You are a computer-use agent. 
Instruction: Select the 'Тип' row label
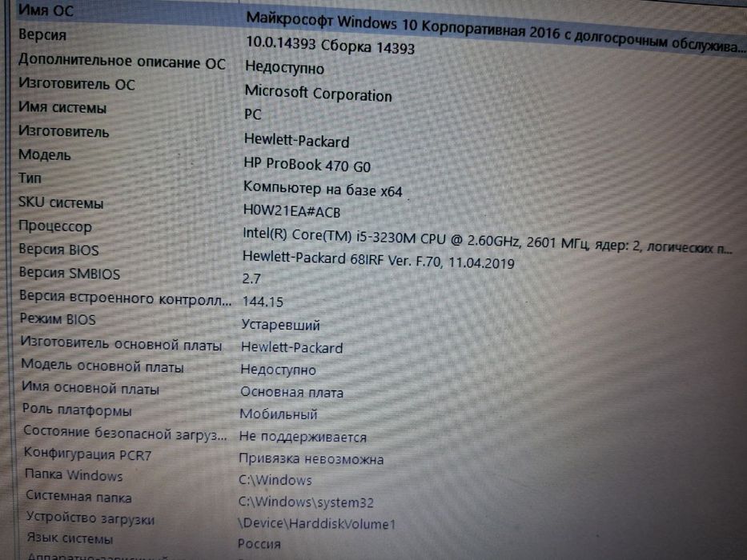(x=30, y=178)
